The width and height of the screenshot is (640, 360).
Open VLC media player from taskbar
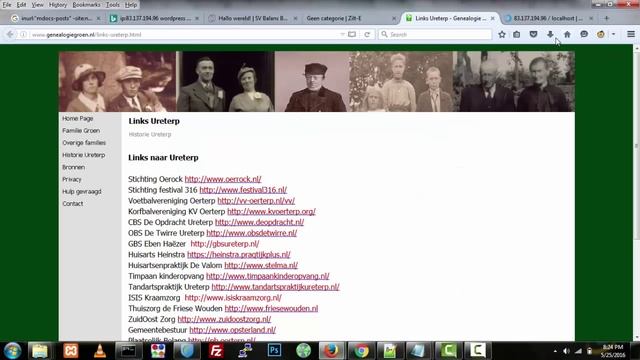[x=100, y=351]
